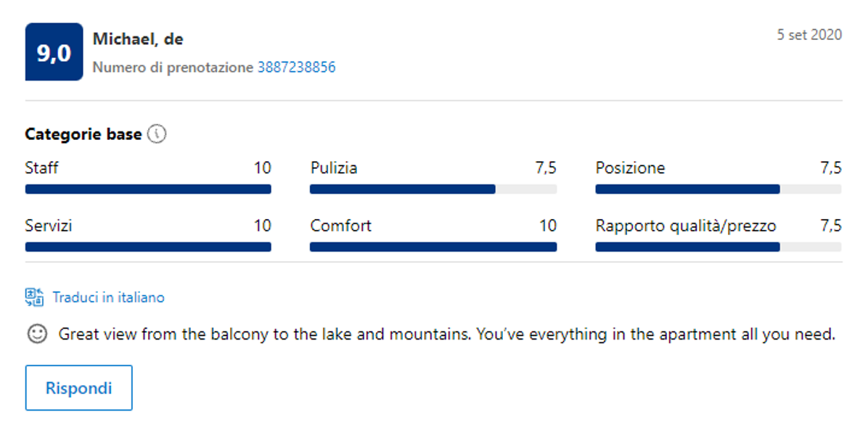Click the Servizi rating bar
The width and height of the screenshot is (868, 436).
click(148, 247)
